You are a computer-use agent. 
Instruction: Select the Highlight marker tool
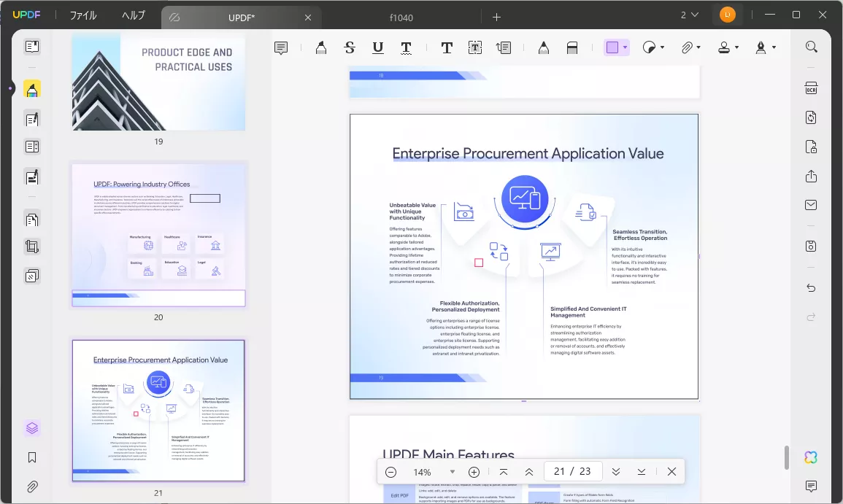(x=321, y=48)
